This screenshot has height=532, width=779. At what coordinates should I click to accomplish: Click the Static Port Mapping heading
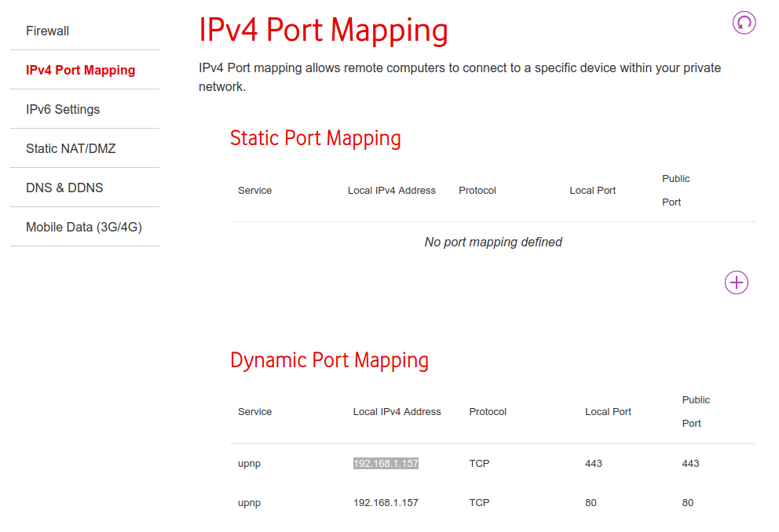[315, 138]
